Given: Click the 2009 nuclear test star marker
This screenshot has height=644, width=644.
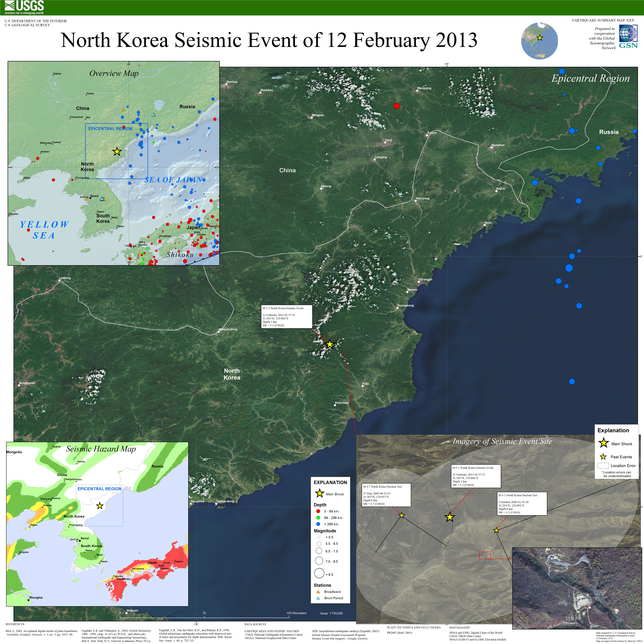Looking at the screenshot, I should click(402, 515).
